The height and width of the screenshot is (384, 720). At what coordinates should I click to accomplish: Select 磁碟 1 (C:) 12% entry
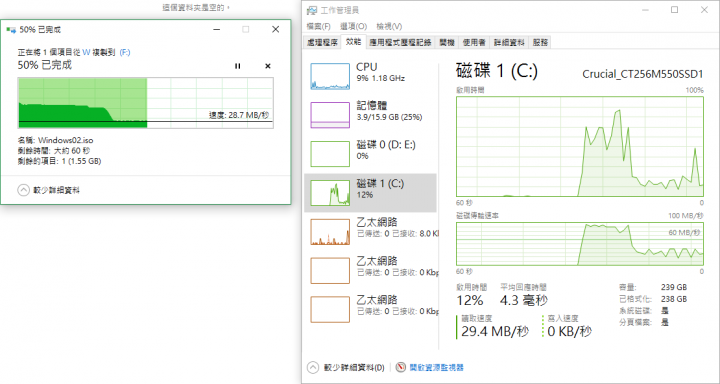(x=370, y=192)
